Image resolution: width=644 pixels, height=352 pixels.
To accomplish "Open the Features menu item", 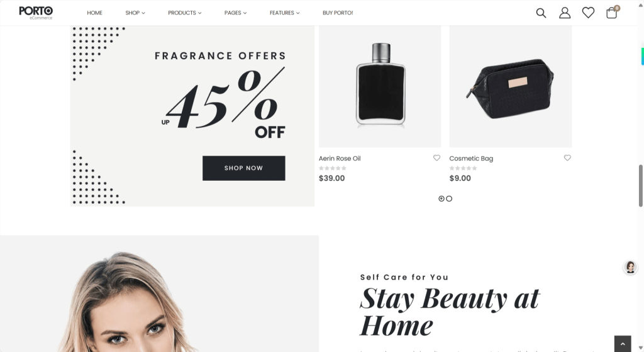I will 285,13.
